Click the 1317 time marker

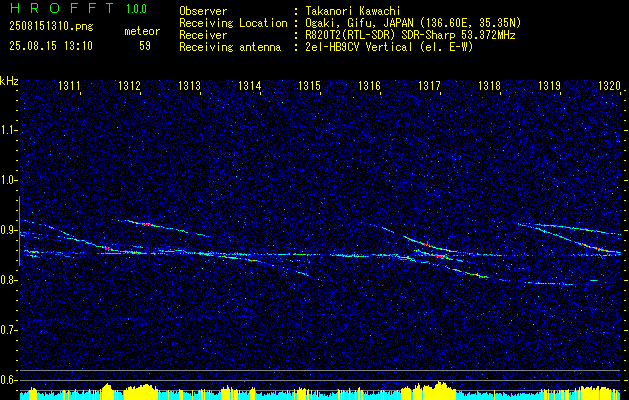(429, 85)
